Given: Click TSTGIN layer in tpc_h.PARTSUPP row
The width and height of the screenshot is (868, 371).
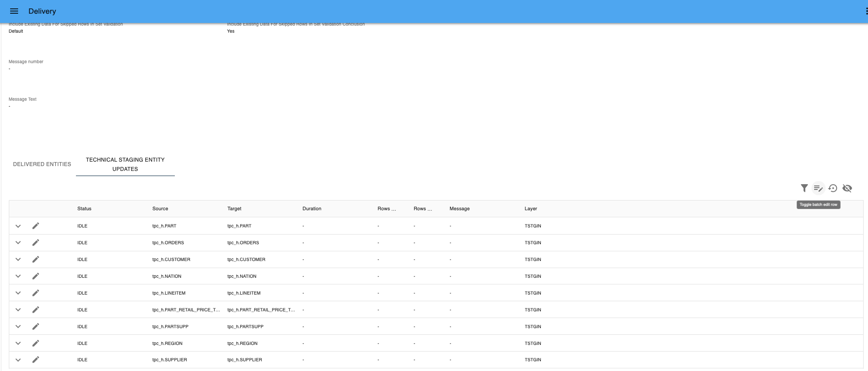Looking at the screenshot, I should (x=533, y=327).
